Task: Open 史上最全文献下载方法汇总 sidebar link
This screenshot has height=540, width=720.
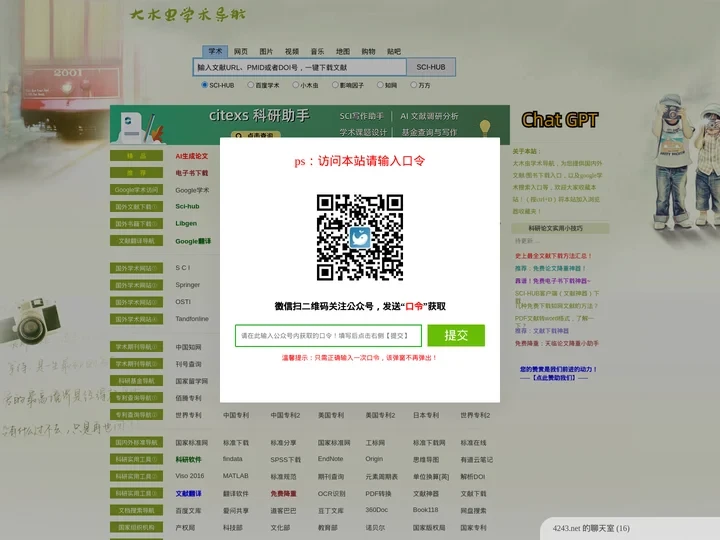Action: [553, 256]
